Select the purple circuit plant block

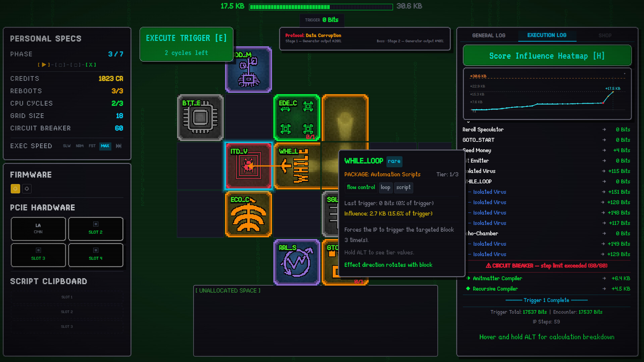(x=249, y=70)
